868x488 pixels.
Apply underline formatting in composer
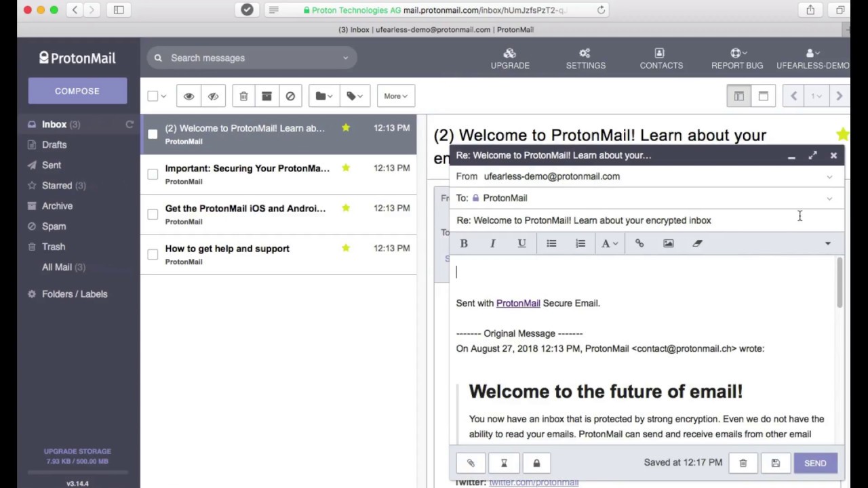click(x=521, y=243)
